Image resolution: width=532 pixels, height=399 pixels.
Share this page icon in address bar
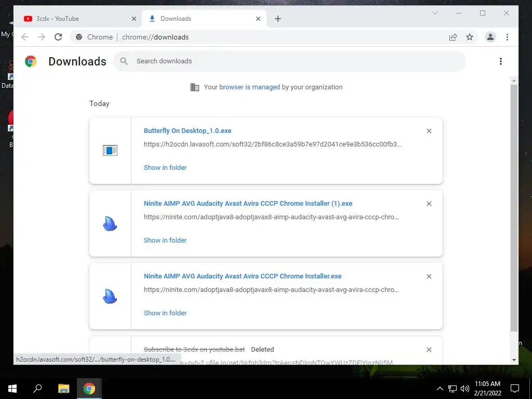[x=453, y=37]
